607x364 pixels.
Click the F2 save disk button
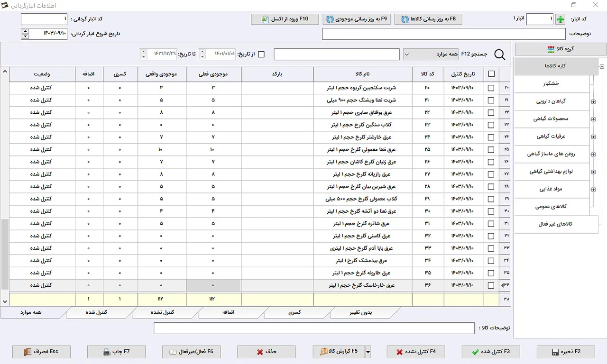point(566,352)
